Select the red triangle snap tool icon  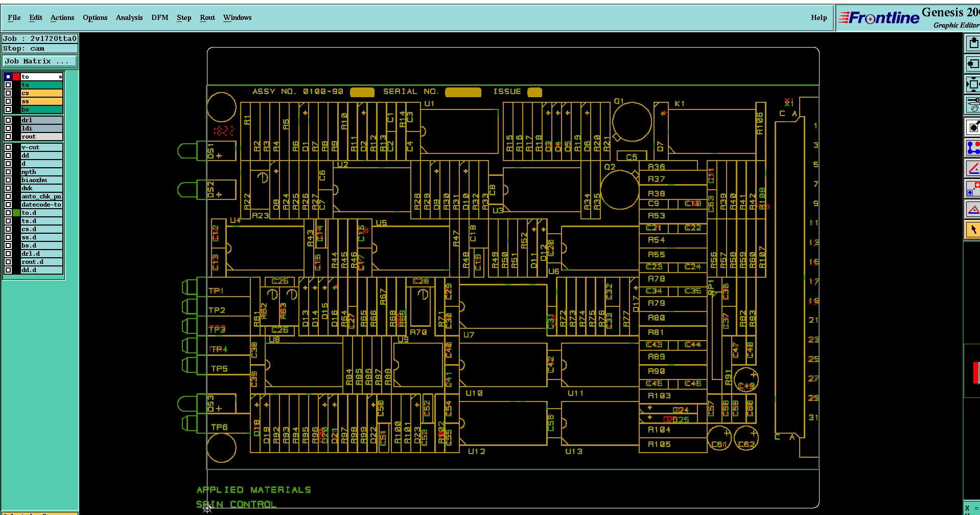point(973,209)
